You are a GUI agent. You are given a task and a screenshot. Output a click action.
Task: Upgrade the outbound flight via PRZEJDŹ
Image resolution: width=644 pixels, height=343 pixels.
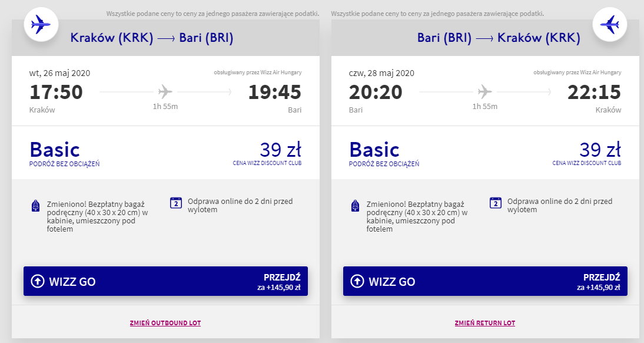pyautogui.click(x=283, y=282)
